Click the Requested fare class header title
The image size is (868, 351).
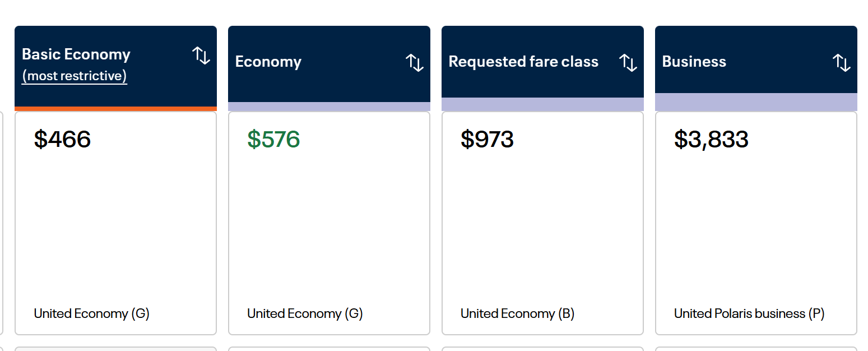pos(523,62)
